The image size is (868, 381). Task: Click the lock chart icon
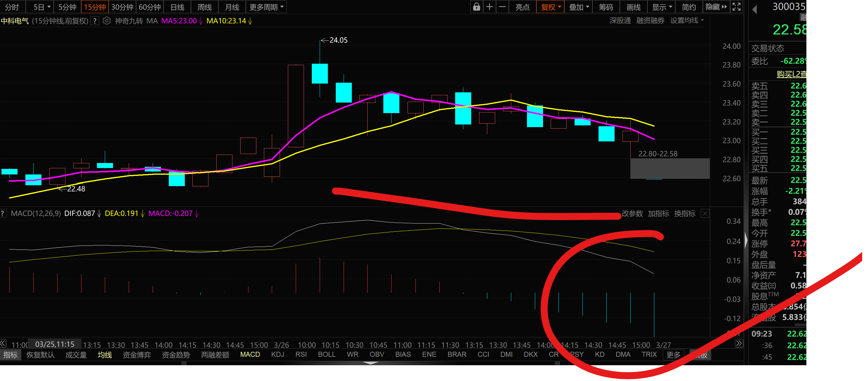tap(476, 7)
